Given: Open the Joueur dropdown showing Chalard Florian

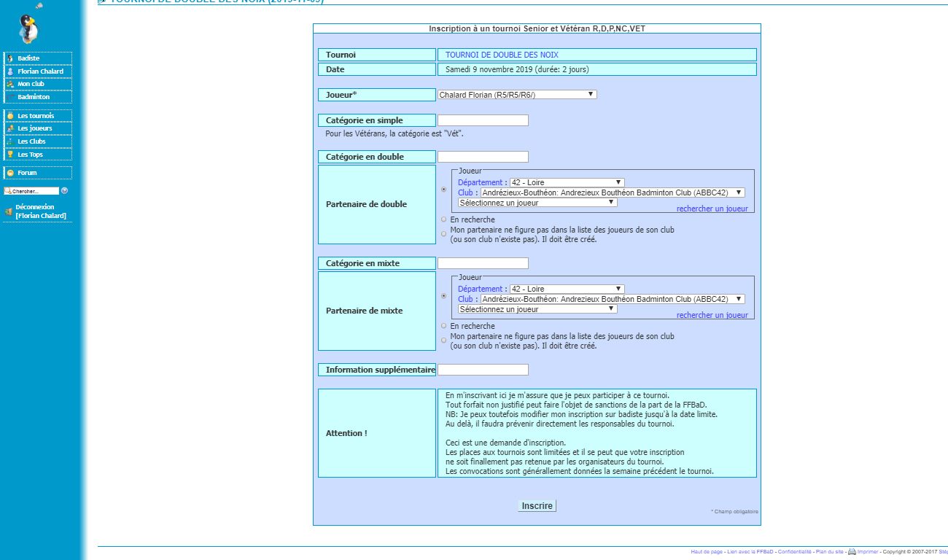Looking at the screenshot, I should pyautogui.click(x=517, y=95).
